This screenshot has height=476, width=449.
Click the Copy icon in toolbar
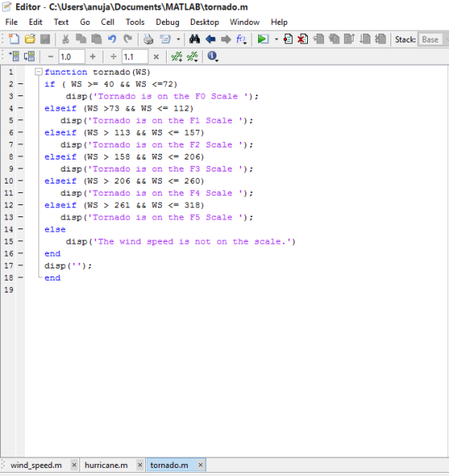(x=81, y=39)
